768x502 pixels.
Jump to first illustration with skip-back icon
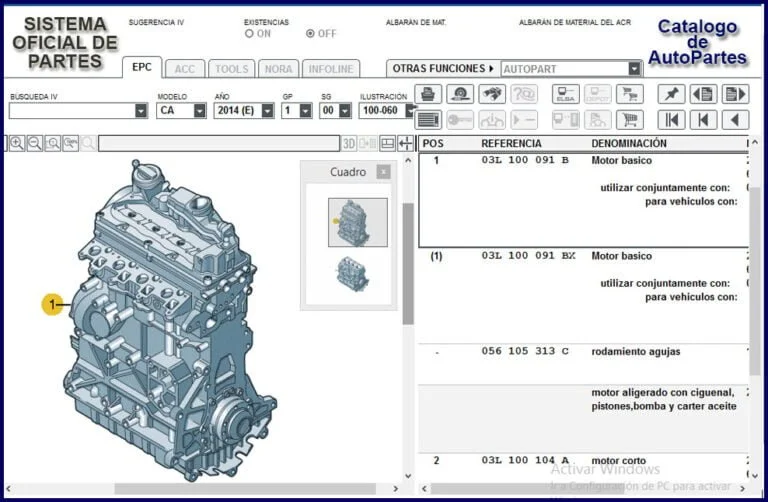671,120
